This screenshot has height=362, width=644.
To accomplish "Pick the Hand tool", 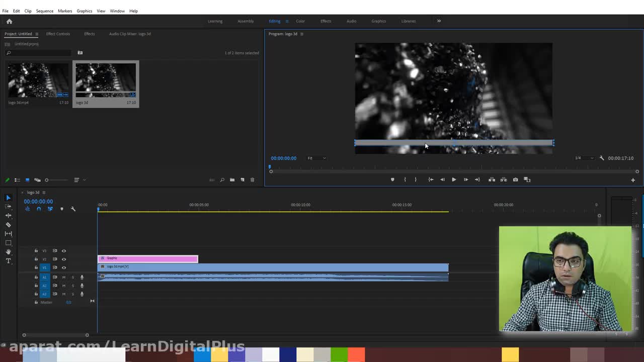I will pos(8,252).
